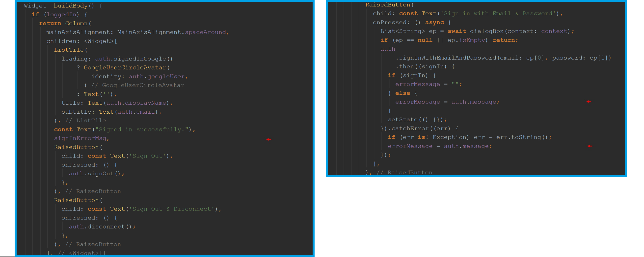Click the 'Widget _buildBody() {' declaration line

(63, 6)
